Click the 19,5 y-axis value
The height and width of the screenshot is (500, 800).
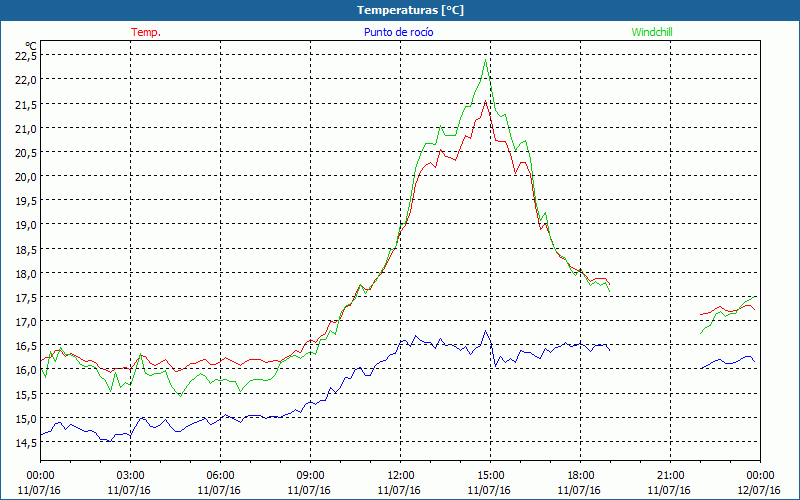coord(27,201)
